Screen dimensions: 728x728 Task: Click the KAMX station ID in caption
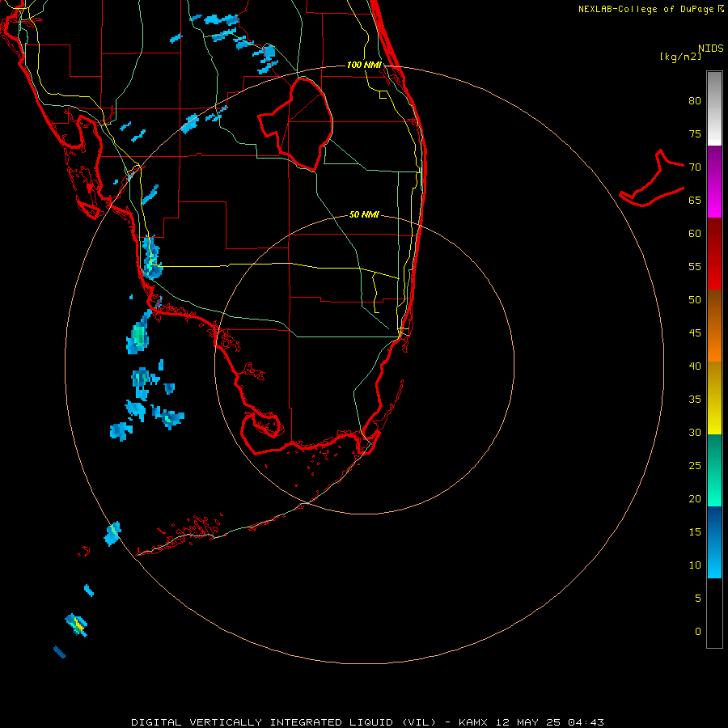473,722
